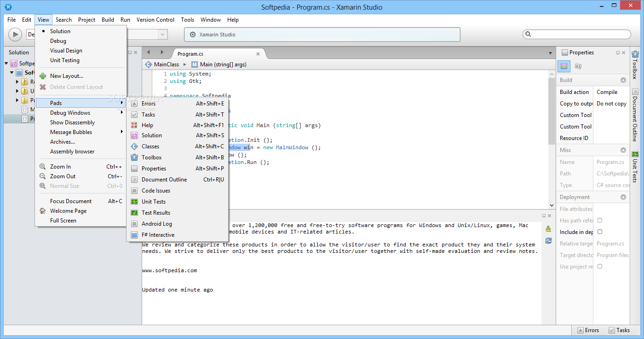Screen dimensions: 644x339
Task: Click the download icon in bottom pad
Action: coord(548,228)
